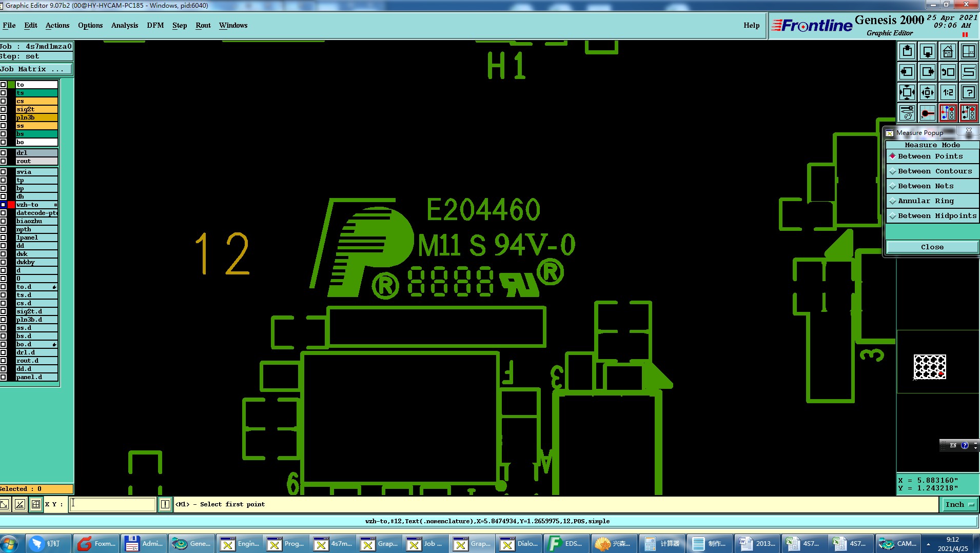This screenshot has width=980, height=553.
Task: Click the board overview thumbnail
Action: coord(930,367)
